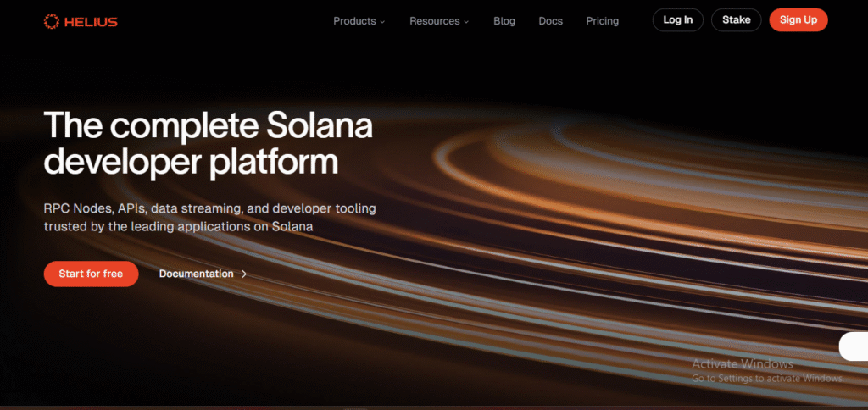868x410 pixels.
Task: View the Pricing page
Action: point(603,21)
